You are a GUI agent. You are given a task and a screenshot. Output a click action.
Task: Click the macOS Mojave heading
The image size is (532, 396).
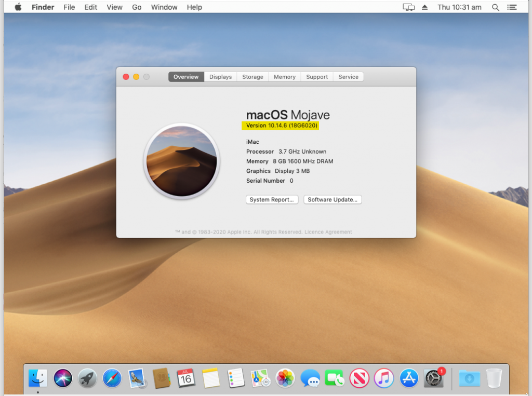point(288,115)
